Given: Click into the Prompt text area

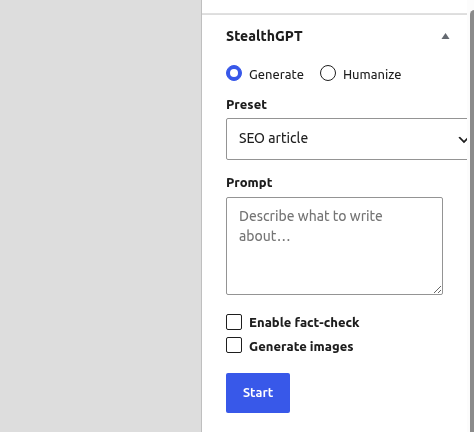Looking at the screenshot, I should pos(334,246).
